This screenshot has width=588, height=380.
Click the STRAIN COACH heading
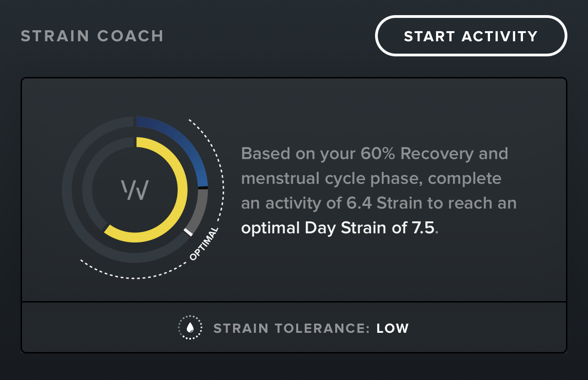92,36
